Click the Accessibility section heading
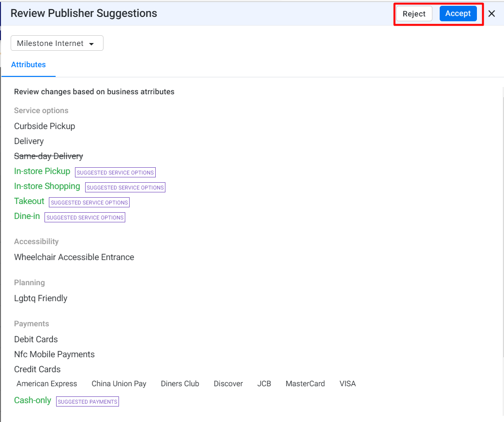504x422 pixels. click(x=36, y=242)
